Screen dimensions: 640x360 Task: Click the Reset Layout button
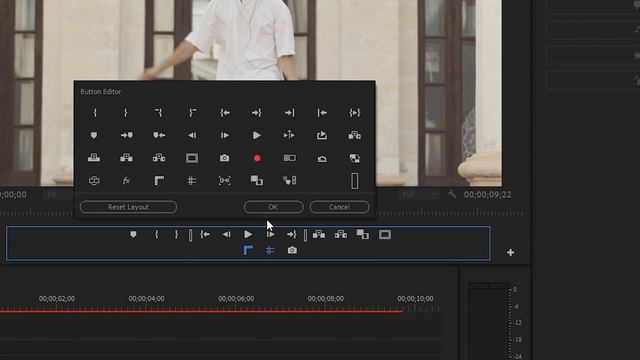coord(128,207)
